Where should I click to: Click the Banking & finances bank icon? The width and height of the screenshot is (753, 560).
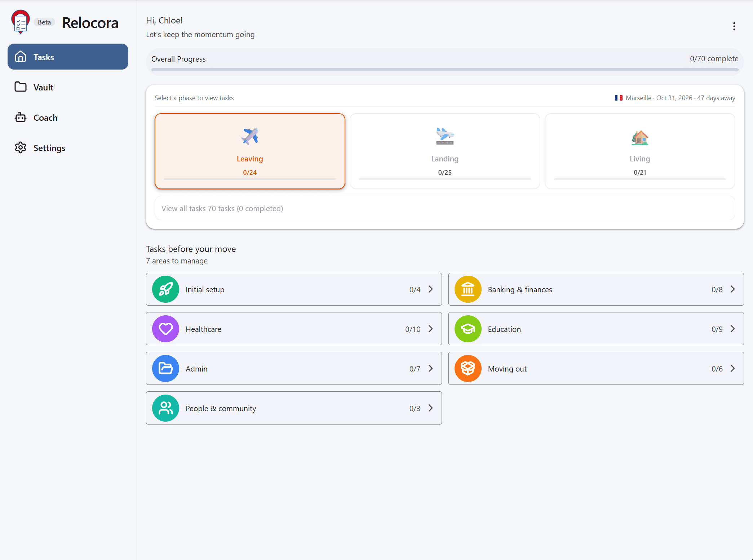tap(468, 289)
